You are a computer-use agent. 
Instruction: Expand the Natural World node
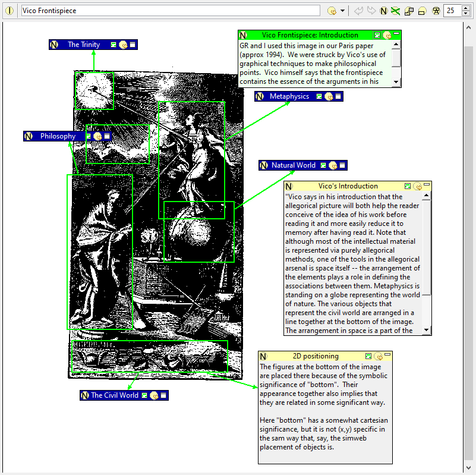click(x=342, y=165)
